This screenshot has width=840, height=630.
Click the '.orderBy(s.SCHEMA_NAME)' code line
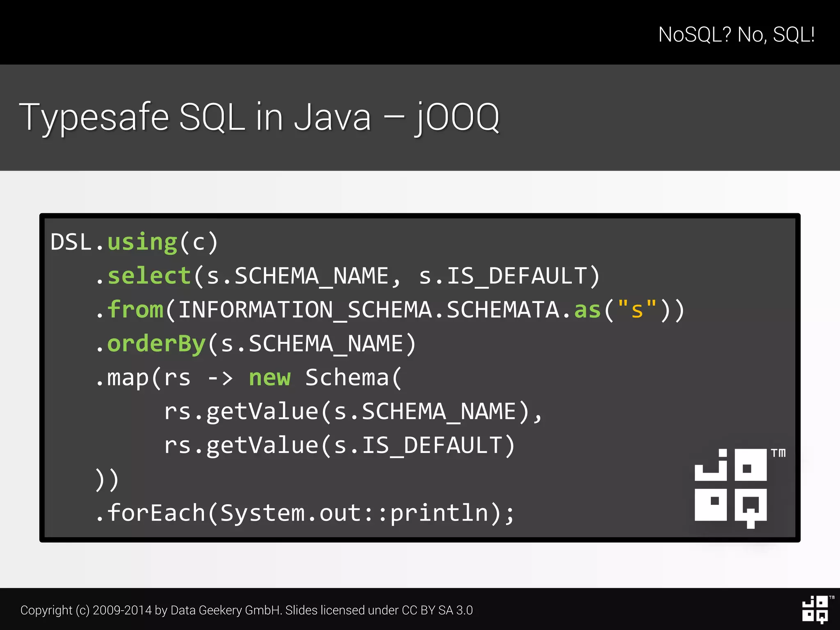pos(256,344)
